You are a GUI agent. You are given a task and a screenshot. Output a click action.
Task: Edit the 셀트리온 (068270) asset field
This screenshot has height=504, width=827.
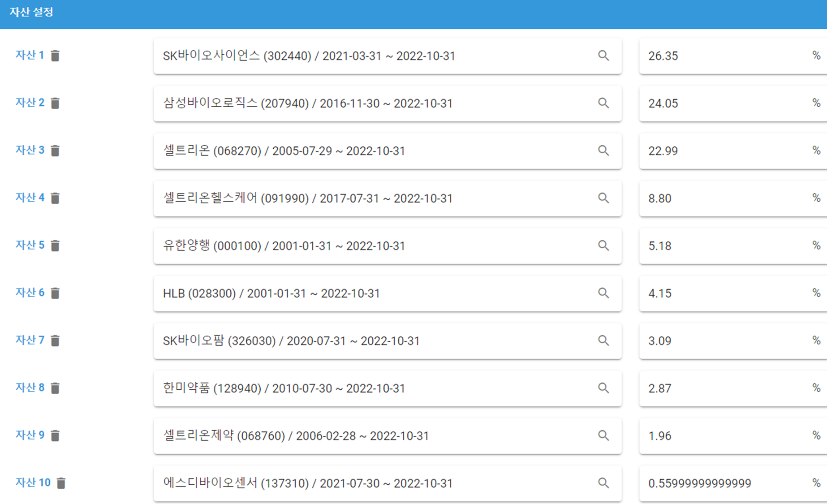pyautogui.click(x=388, y=151)
